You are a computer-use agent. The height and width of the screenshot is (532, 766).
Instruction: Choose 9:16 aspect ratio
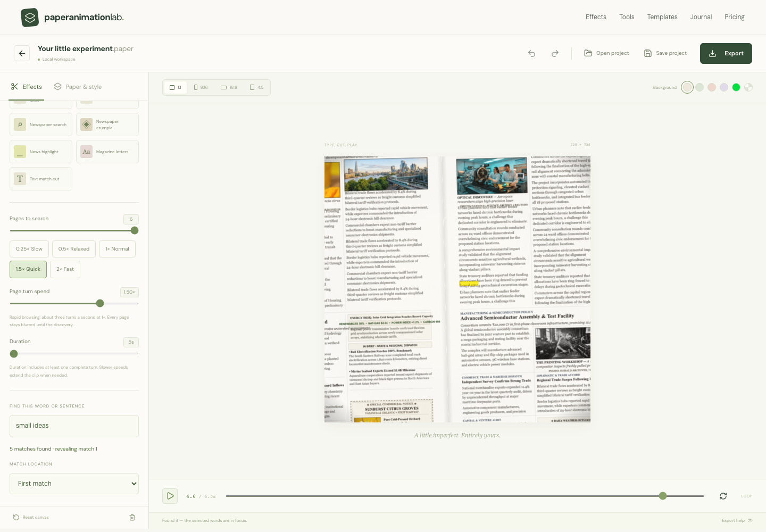pyautogui.click(x=201, y=87)
